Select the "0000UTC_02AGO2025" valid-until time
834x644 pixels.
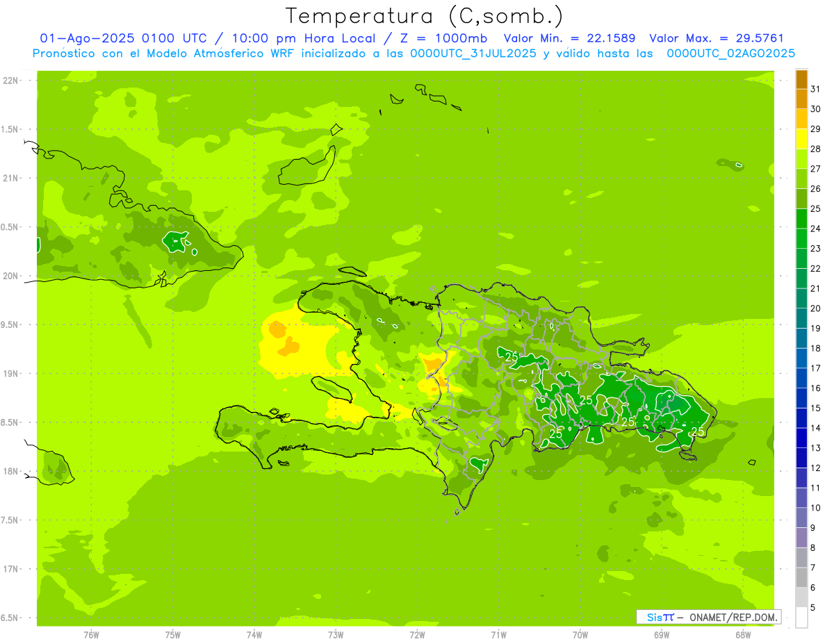point(730,53)
